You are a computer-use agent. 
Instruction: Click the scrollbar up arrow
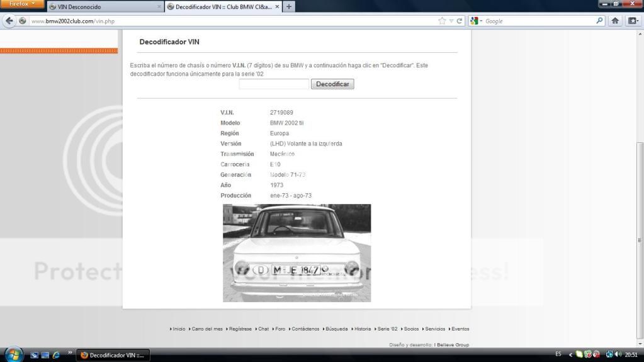[640, 34]
